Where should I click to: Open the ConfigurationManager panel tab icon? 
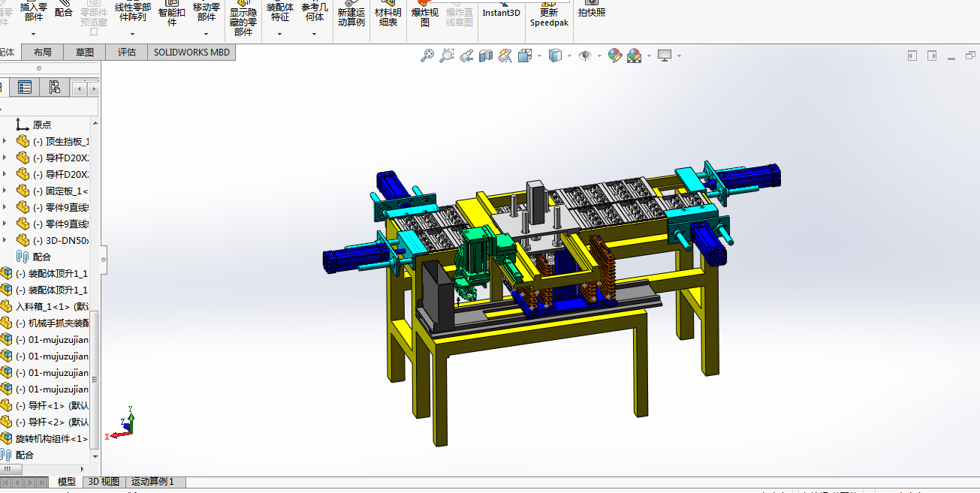(x=54, y=88)
